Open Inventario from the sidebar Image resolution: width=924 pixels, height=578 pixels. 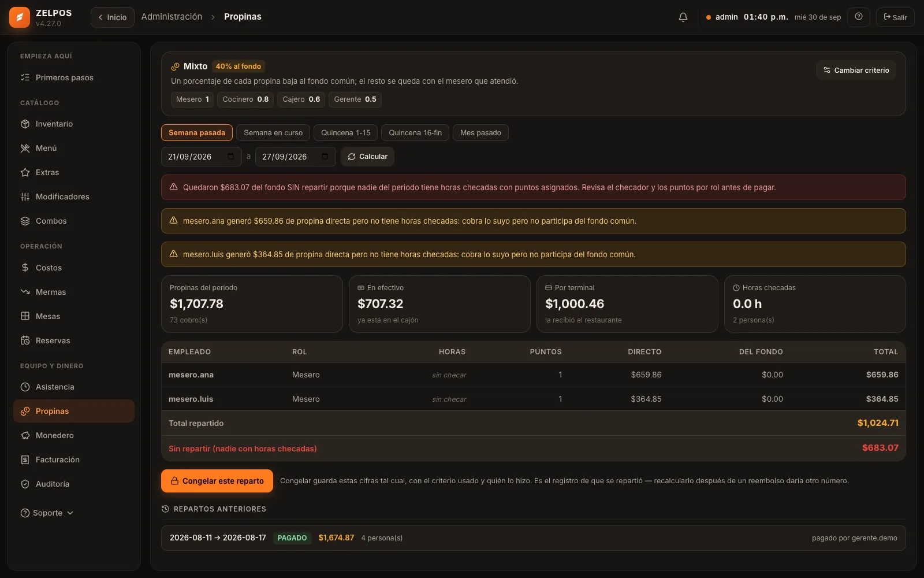coord(74,124)
